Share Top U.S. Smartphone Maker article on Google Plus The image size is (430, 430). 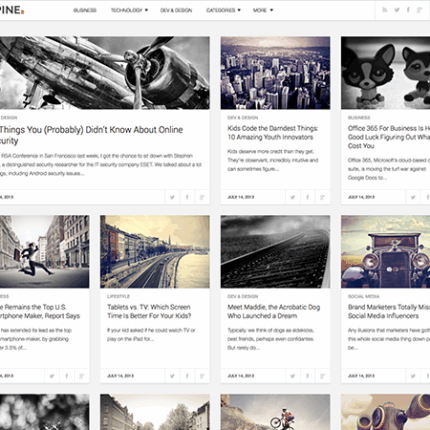[82, 376]
